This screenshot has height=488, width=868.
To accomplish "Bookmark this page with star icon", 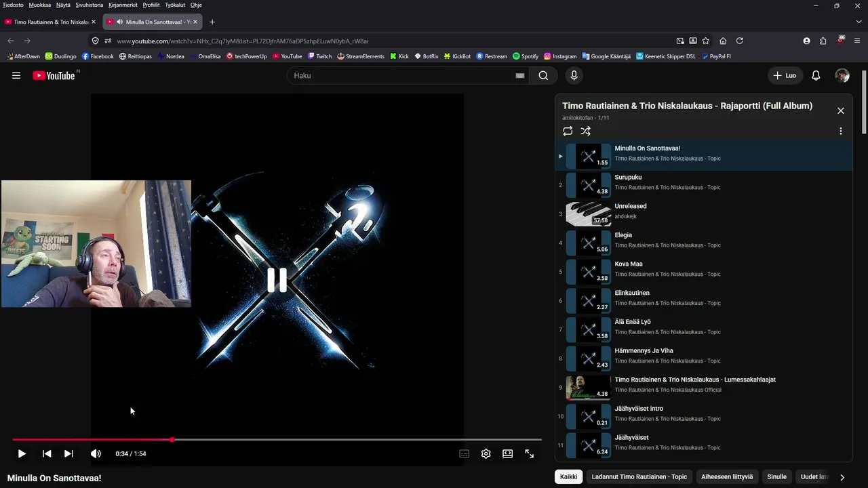I will point(705,41).
